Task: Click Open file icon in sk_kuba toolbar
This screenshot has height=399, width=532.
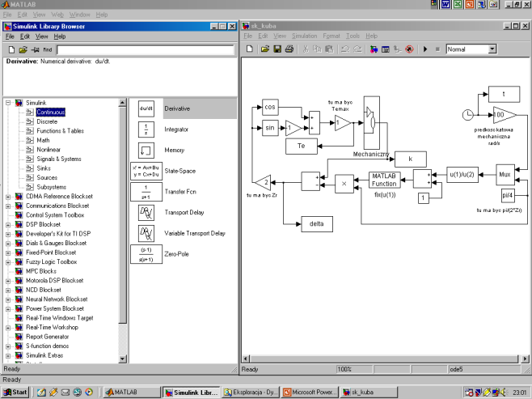Action: tap(265, 49)
